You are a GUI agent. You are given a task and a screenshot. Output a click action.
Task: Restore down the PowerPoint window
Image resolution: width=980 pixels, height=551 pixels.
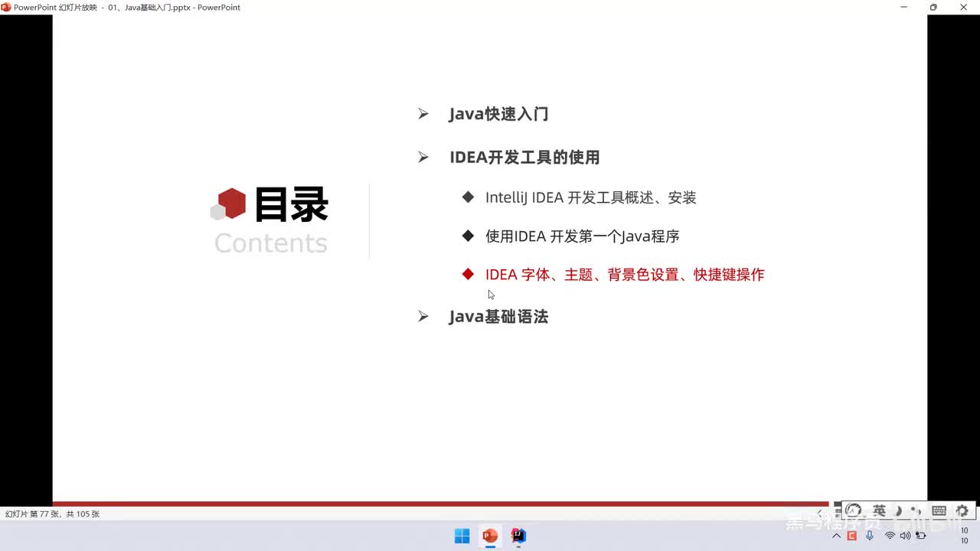[933, 7]
